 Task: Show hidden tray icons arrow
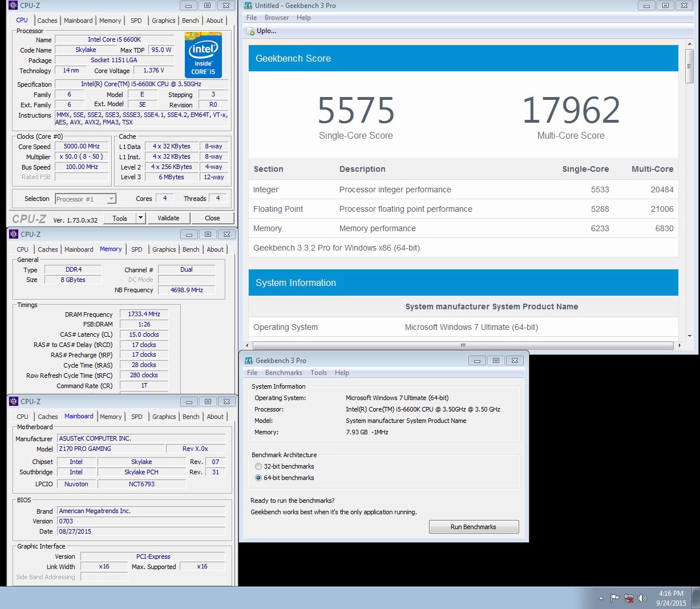coord(601,598)
